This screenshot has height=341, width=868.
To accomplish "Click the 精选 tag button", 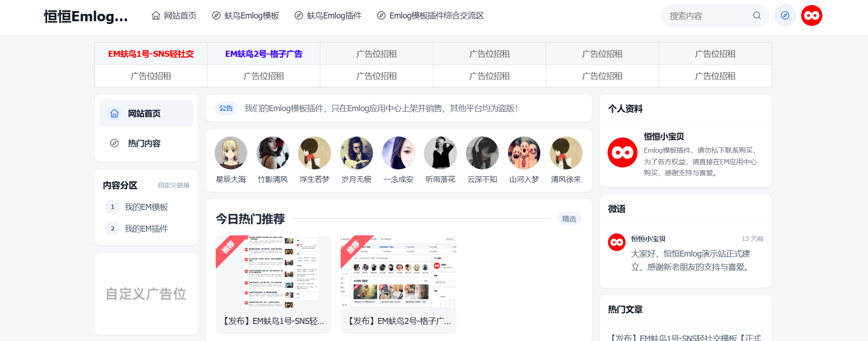I will tap(569, 219).
